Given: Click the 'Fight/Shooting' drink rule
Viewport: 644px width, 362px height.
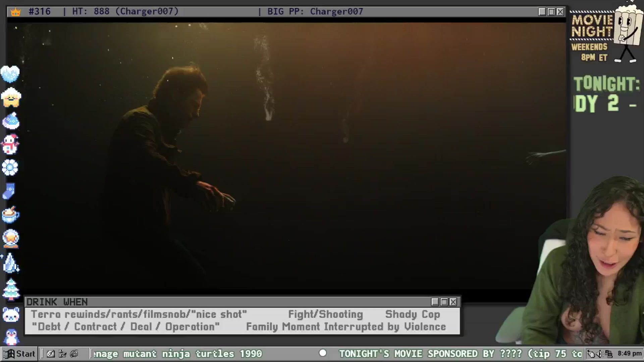Looking at the screenshot, I should (x=326, y=314).
